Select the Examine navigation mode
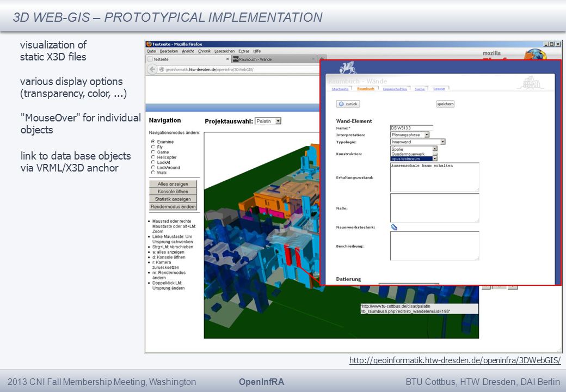Viewport: 566px width, 392px height. [x=153, y=142]
